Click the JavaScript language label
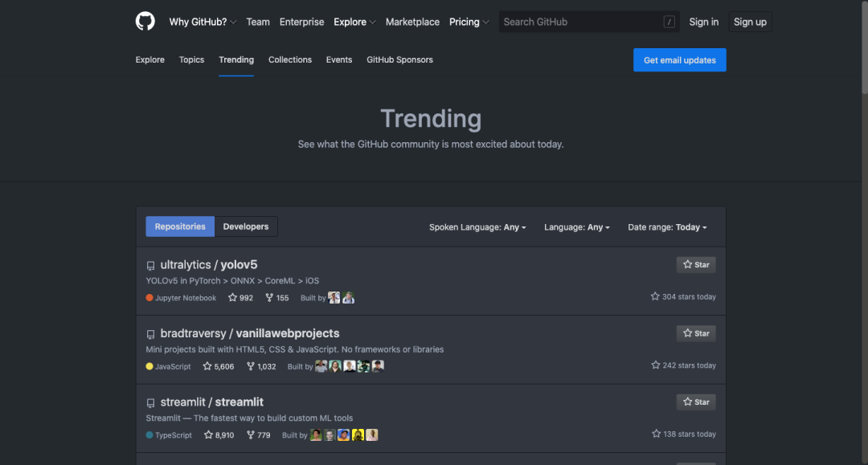Screen dimensions: 868x465 click(173, 366)
